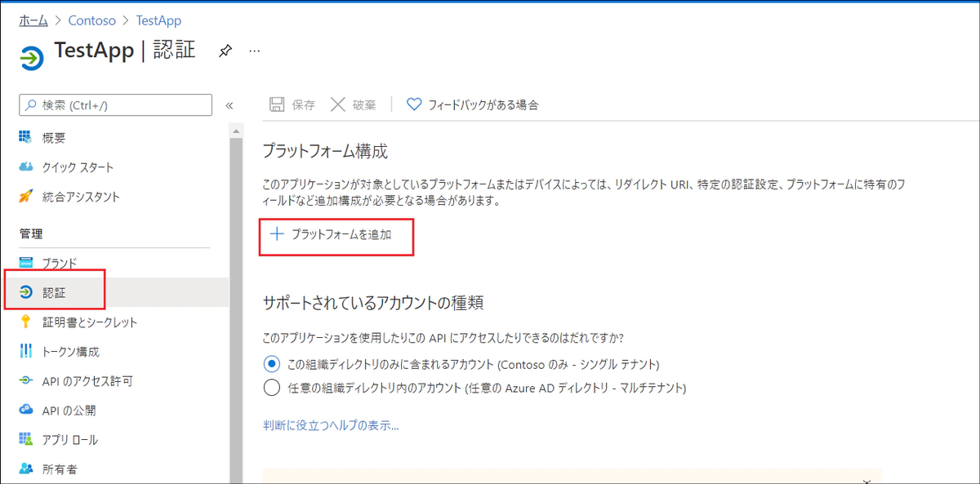Select 任意の組織ディレクトリ multitenant radio
The image size is (980, 484).
click(x=271, y=389)
